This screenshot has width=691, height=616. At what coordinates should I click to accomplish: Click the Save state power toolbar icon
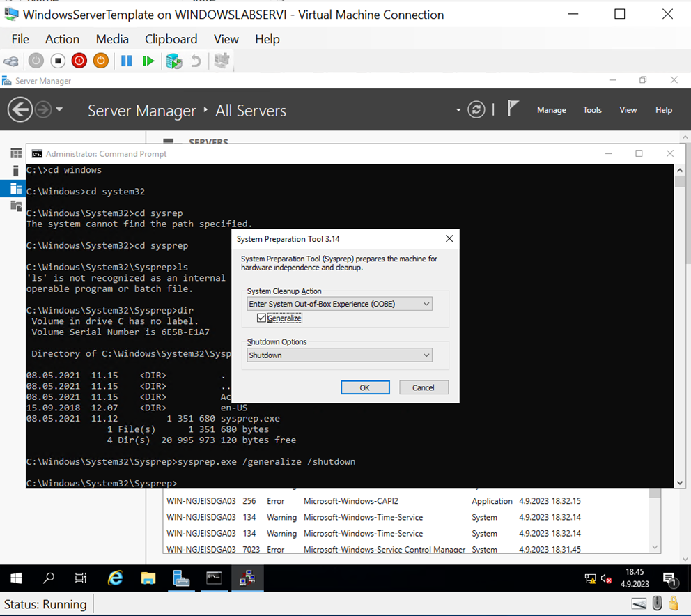click(x=100, y=61)
